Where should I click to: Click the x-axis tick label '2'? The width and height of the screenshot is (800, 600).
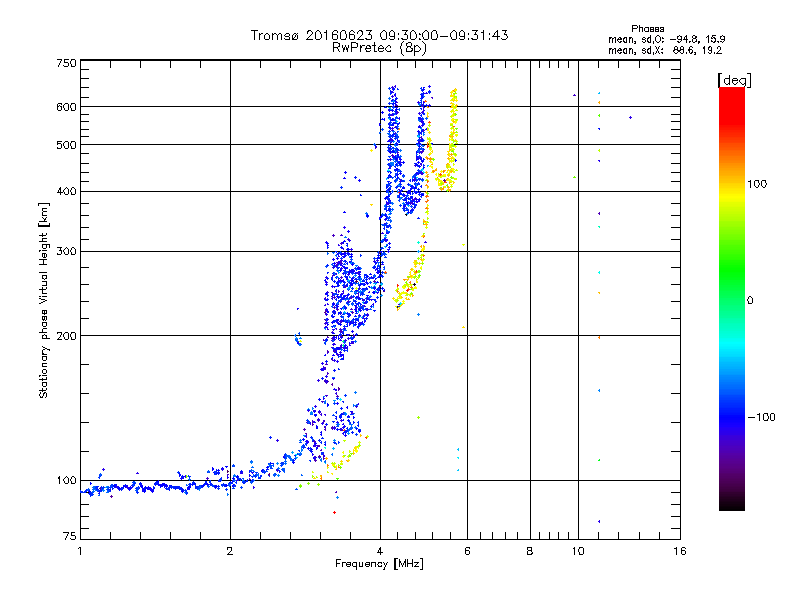(x=230, y=551)
